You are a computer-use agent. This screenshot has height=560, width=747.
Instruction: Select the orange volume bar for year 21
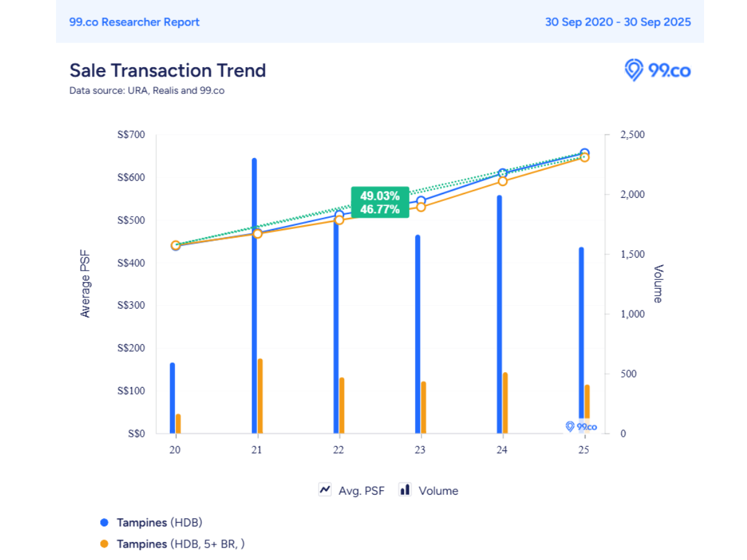pos(260,396)
